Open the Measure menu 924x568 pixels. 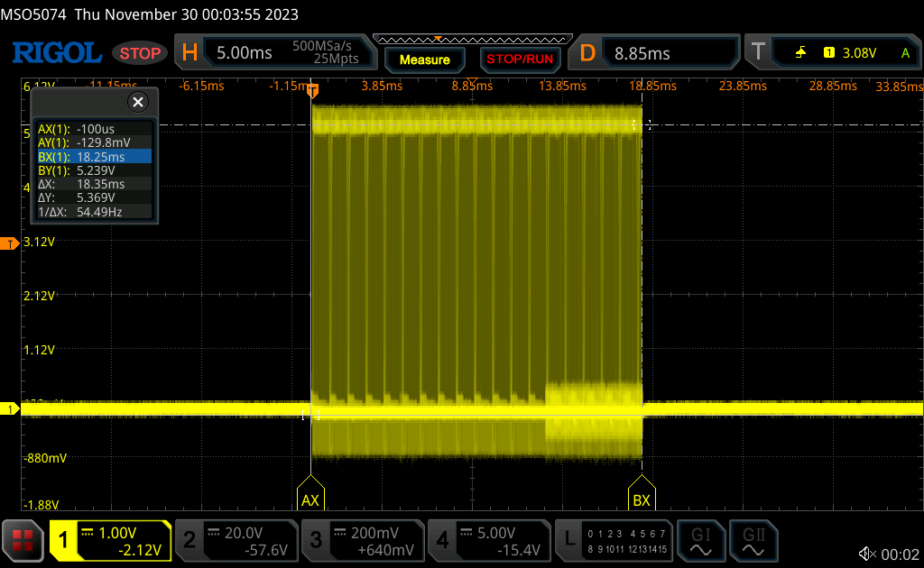coord(424,60)
